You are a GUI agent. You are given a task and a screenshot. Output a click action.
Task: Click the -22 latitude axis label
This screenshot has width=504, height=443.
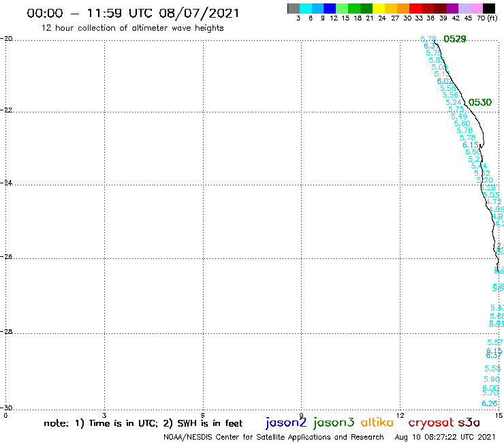pyautogui.click(x=6, y=110)
